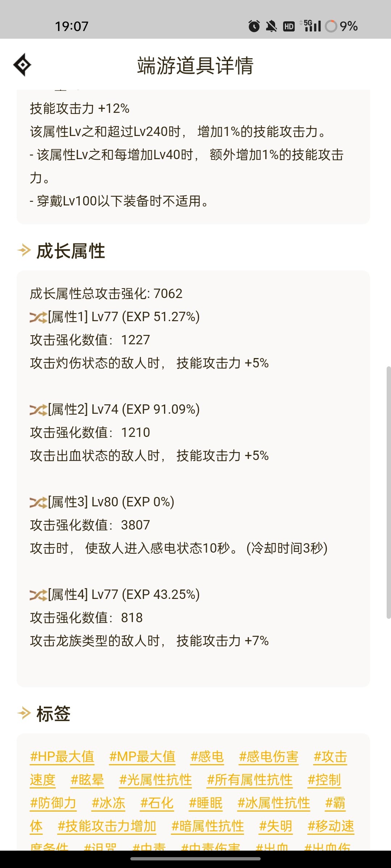391x868 pixels.
Task: Click shuffle icon beside 属性3
Action: (x=38, y=502)
